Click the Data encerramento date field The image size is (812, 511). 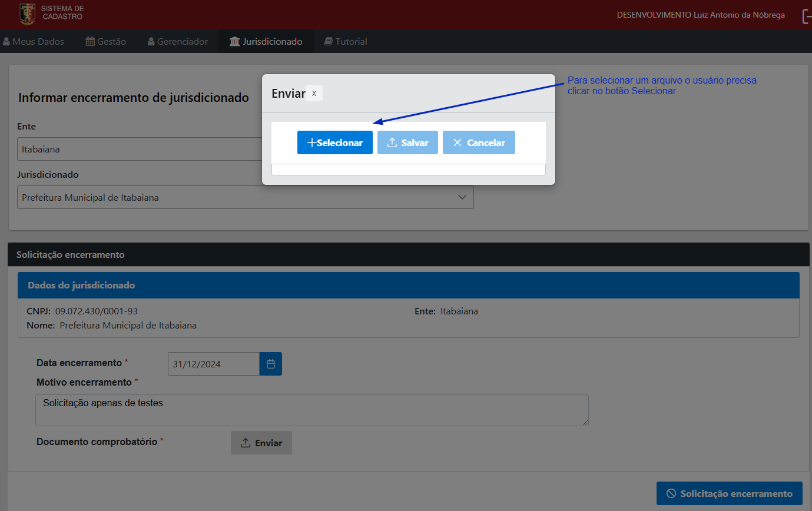214,364
